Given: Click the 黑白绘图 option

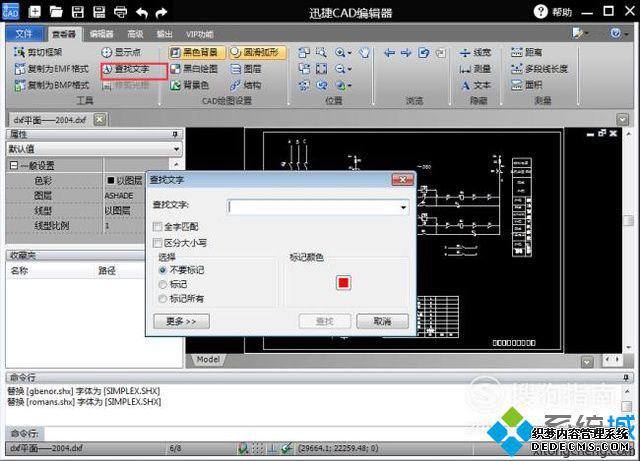Looking at the screenshot, I should [194, 69].
